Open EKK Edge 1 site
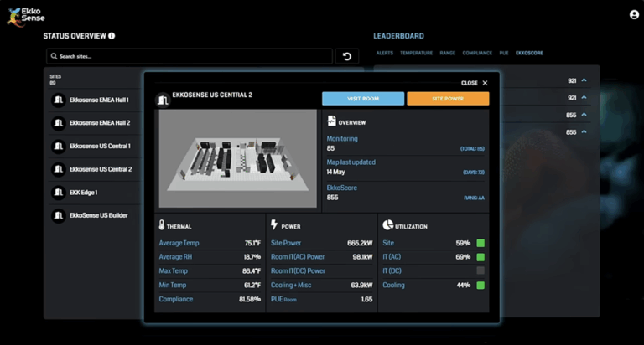 click(x=83, y=193)
